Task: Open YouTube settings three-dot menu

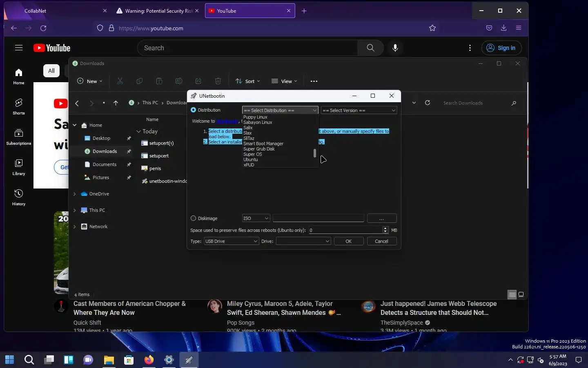Action: click(x=470, y=48)
